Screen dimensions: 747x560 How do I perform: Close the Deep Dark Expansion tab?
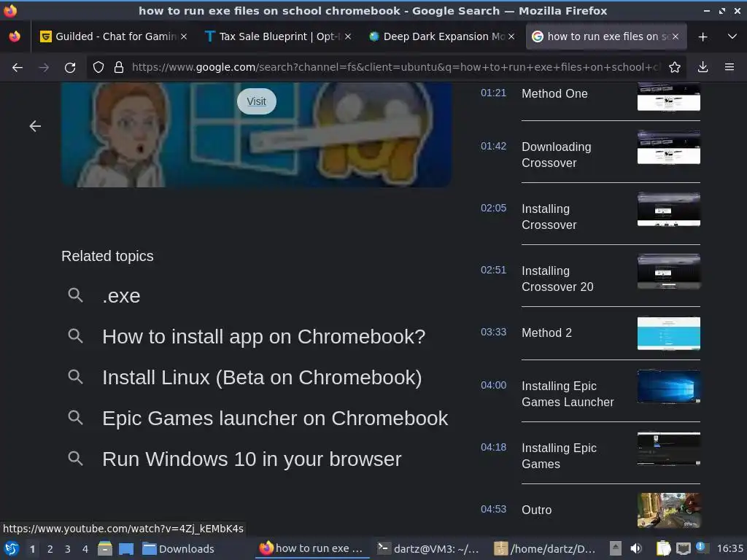(511, 36)
